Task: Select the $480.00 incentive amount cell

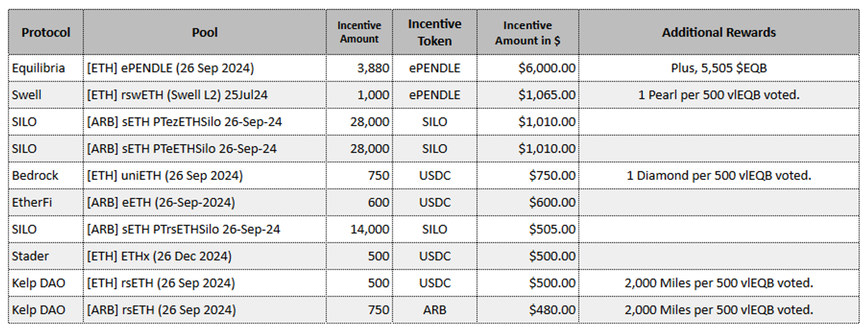Action: (552, 310)
